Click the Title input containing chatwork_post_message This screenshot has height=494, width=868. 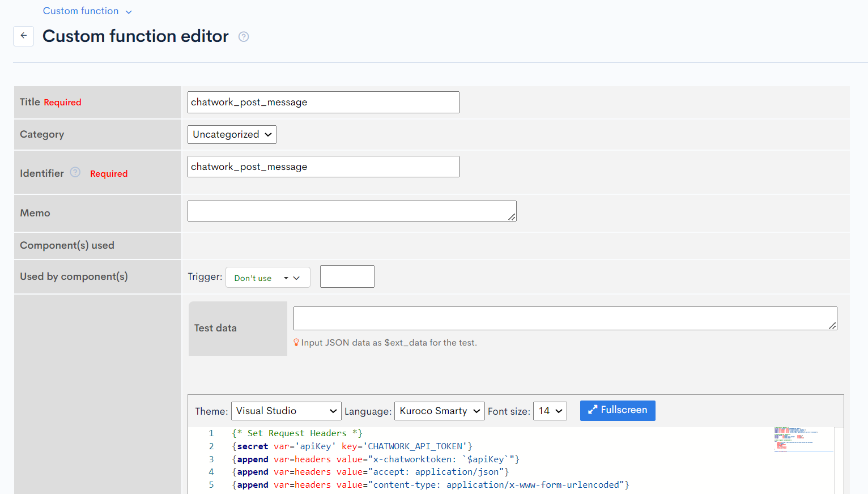point(323,102)
